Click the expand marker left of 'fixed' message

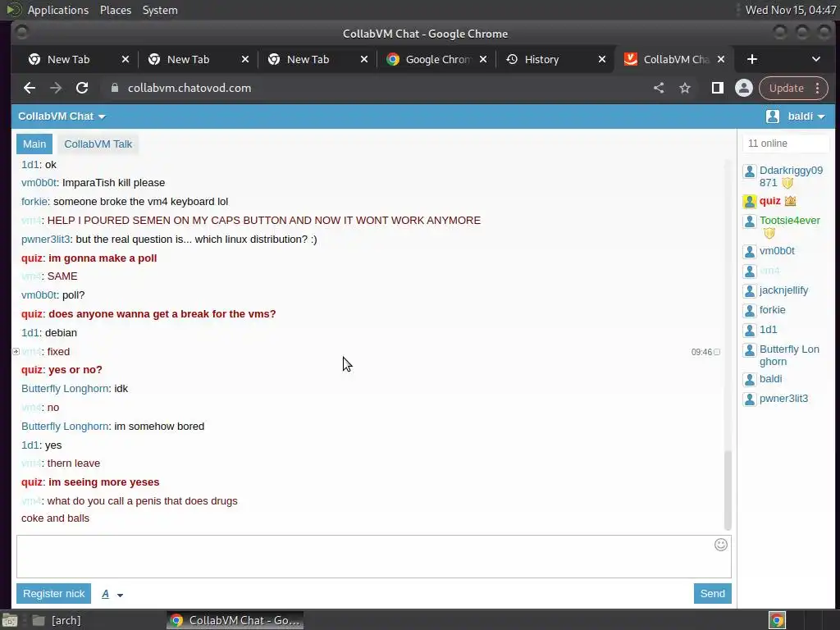coord(16,351)
